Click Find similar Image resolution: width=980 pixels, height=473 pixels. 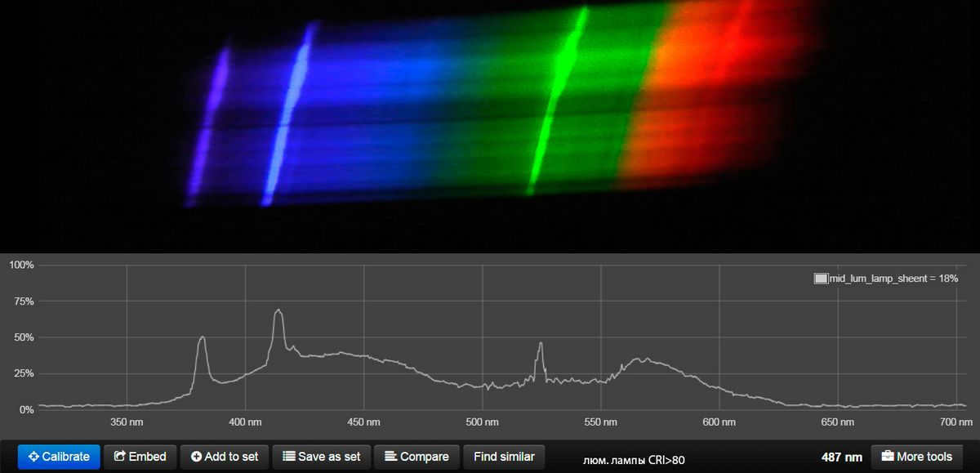[x=504, y=457]
